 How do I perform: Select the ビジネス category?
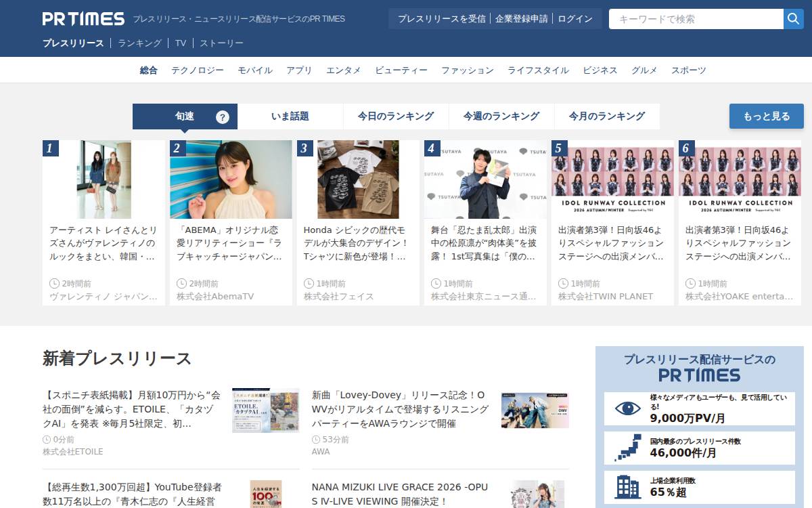(600, 70)
